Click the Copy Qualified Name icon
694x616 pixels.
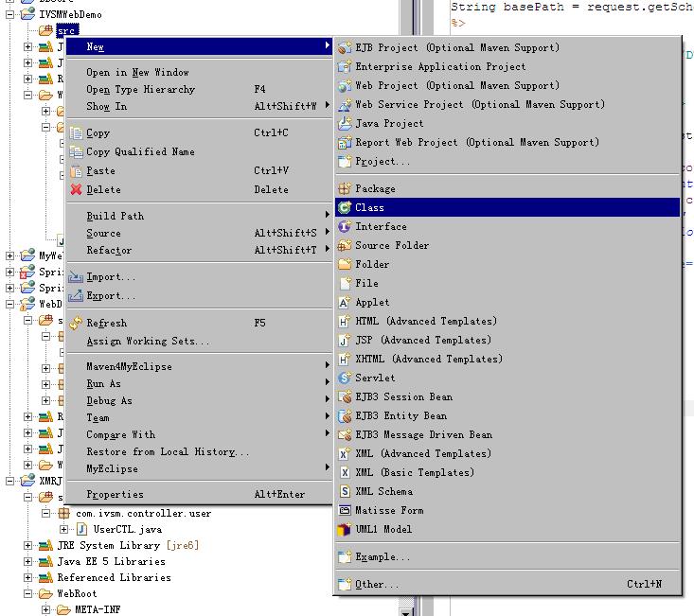(76, 151)
